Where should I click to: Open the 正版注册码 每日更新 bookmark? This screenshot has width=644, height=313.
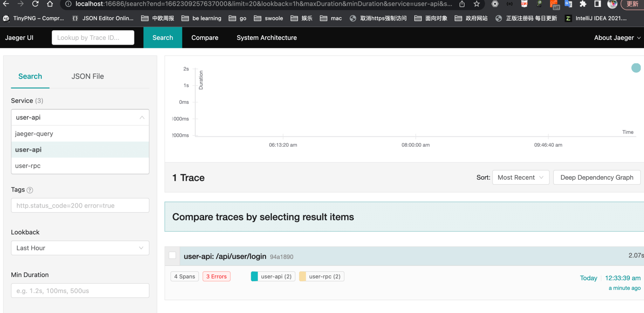[526, 18]
